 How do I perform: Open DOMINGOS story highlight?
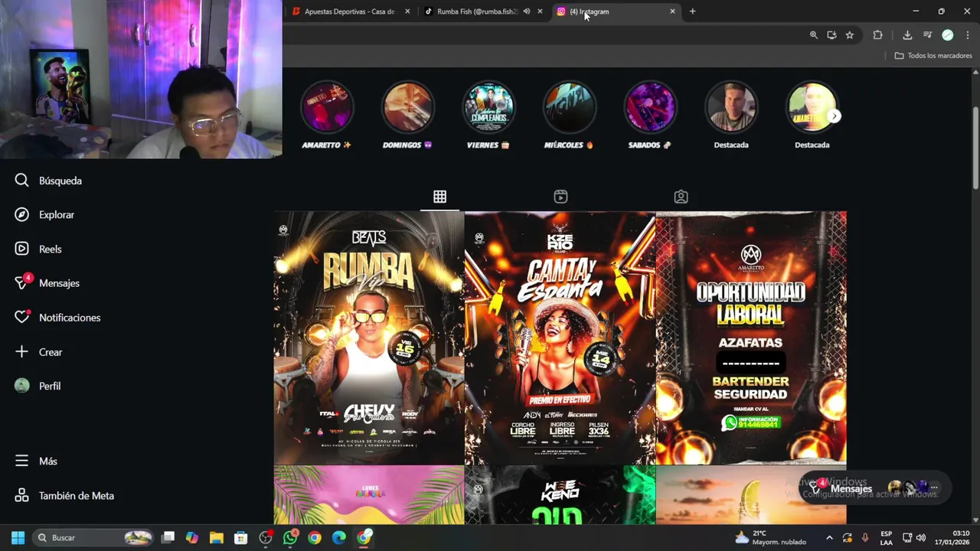(x=407, y=107)
